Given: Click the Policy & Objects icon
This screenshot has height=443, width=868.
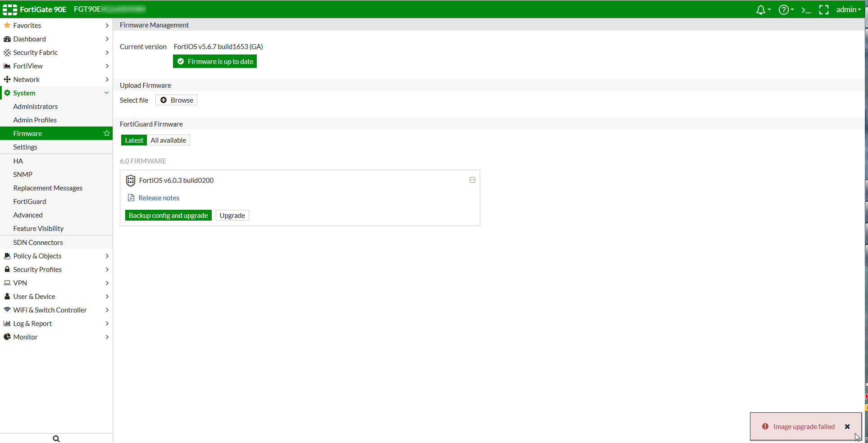Looking at the screenshot, I should 7,256.
